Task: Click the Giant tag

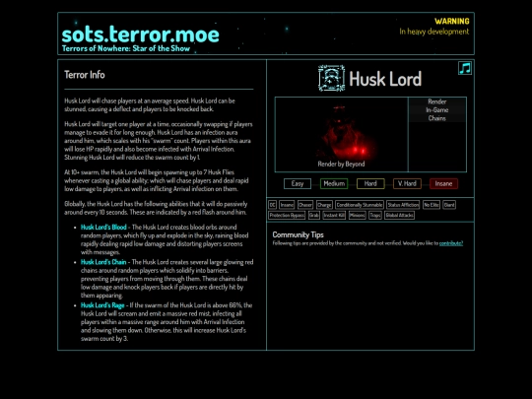Action: coord(449,205)
